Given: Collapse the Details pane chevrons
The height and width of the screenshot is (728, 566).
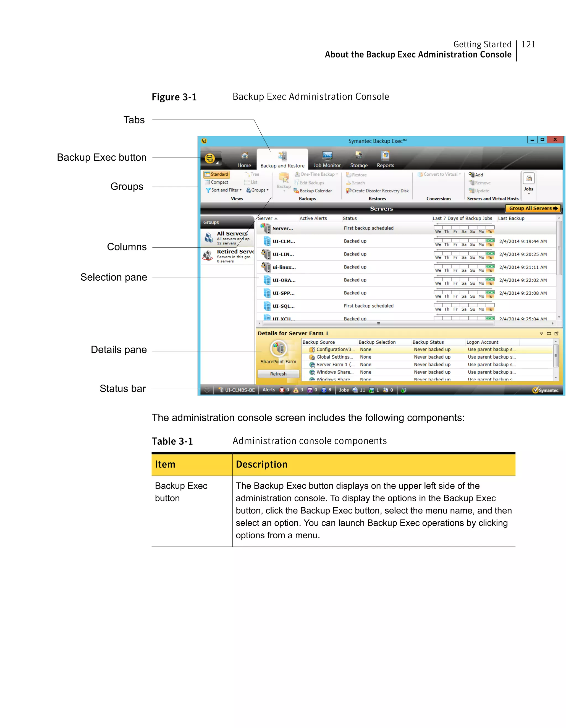Looking at the screenshot, I should pyautogui.click(x=541, y=334).
